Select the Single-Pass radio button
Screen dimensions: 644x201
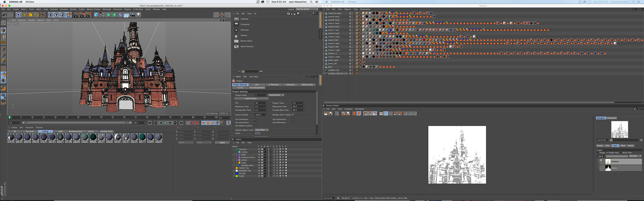[607, 153]
